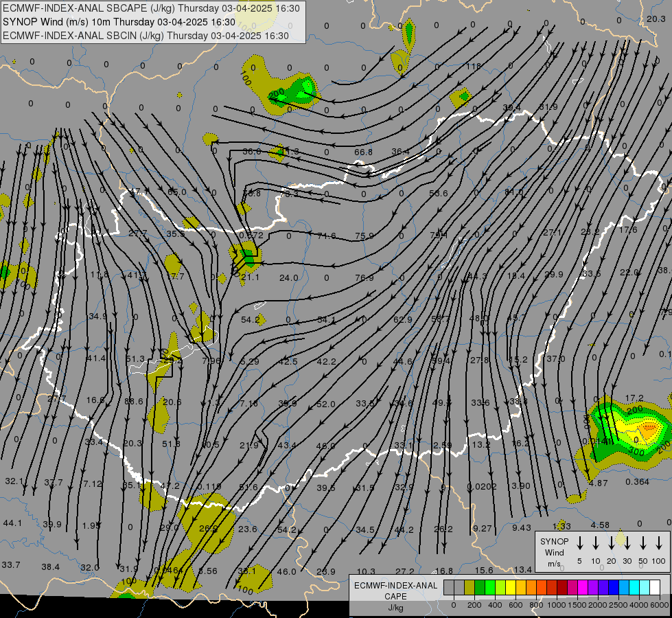
Task: Click the map value 71.6
Action: tap(327, 236)
